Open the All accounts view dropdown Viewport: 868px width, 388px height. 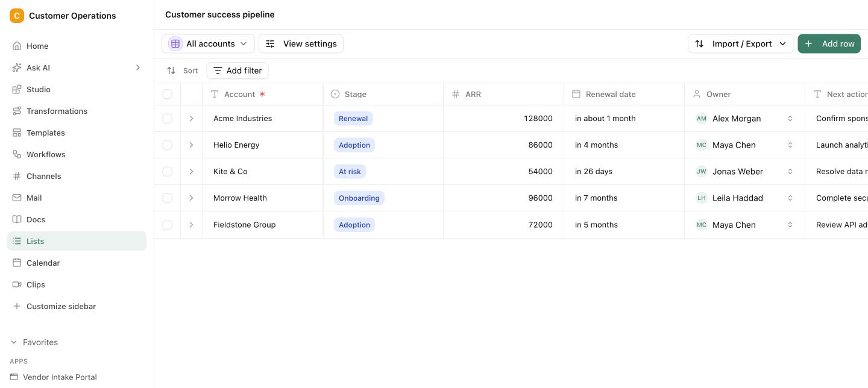pyautogui.click(x=209, y=43)
